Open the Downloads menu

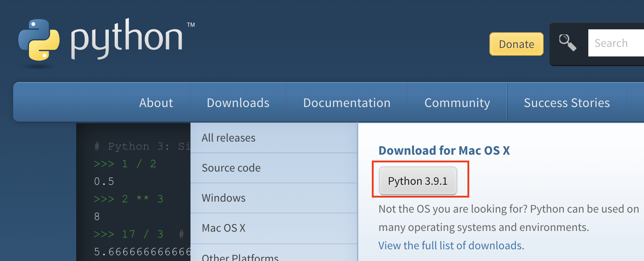tap(238, 103)
